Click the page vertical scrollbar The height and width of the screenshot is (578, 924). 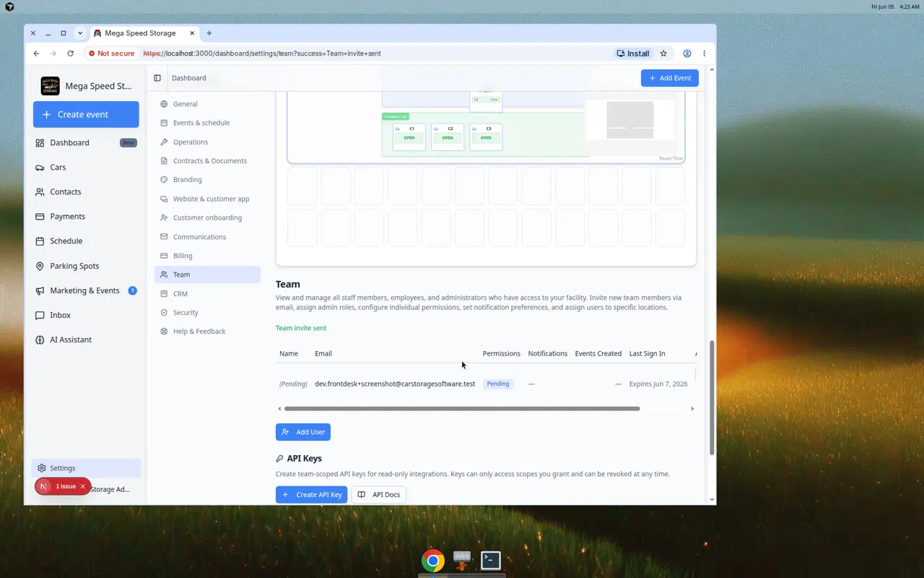(x=712, y=398)
